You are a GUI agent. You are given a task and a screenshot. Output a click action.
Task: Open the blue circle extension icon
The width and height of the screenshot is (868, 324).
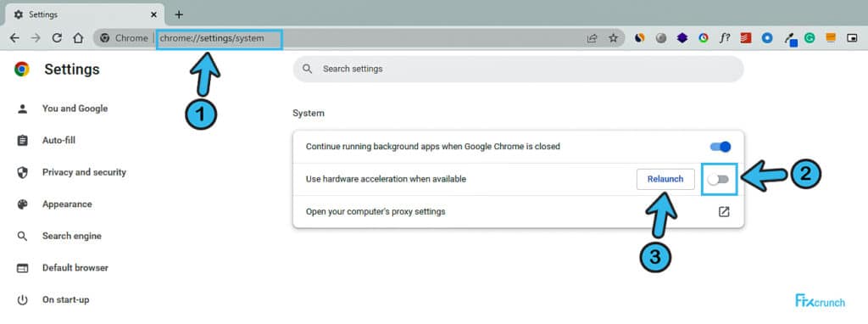tap(766, 38)
